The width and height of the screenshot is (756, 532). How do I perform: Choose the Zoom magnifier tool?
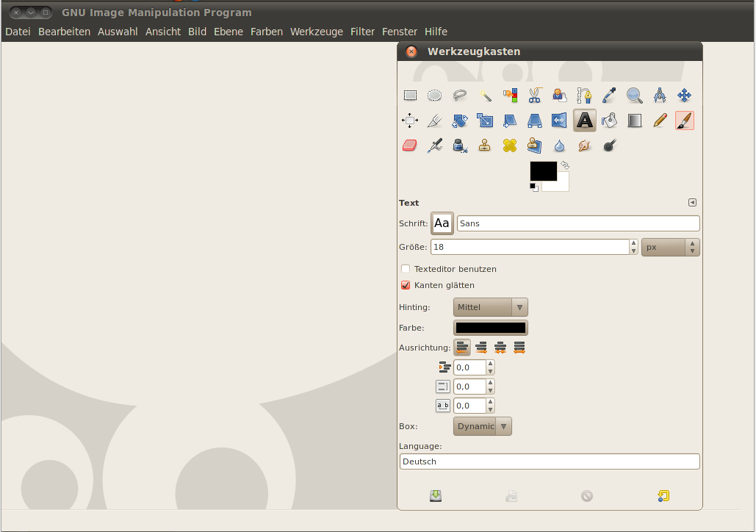[634, 95]
